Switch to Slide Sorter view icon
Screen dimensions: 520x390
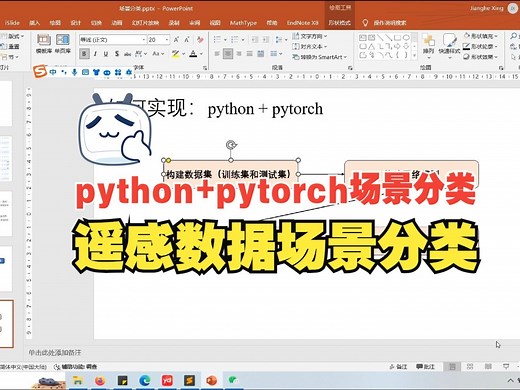tap(470, 367)
